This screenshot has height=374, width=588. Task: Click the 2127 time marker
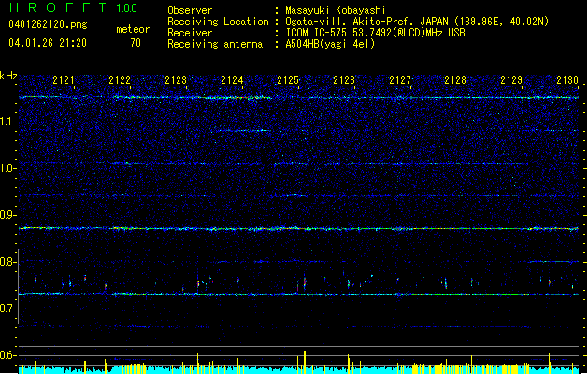tap(400, 80)
